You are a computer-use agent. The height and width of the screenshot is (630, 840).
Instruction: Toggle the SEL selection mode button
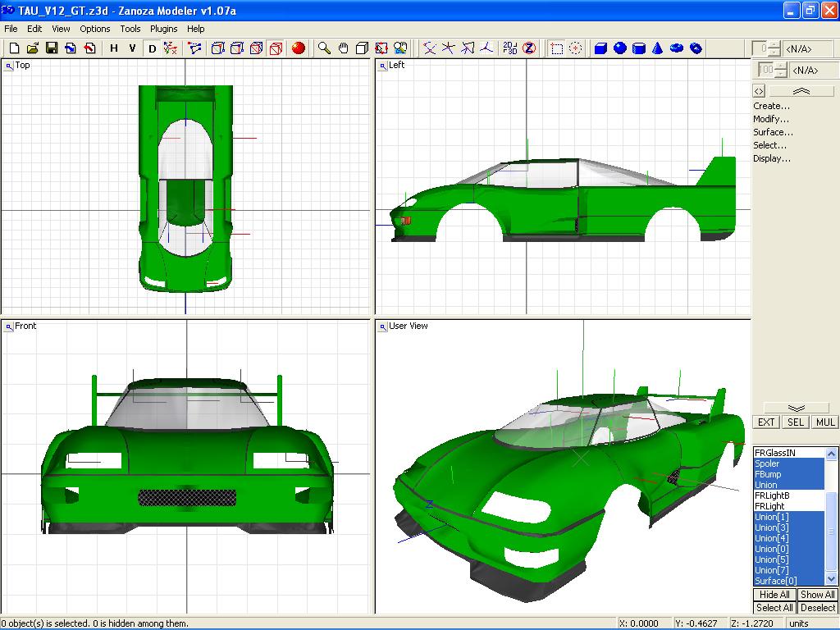(795, 422)
